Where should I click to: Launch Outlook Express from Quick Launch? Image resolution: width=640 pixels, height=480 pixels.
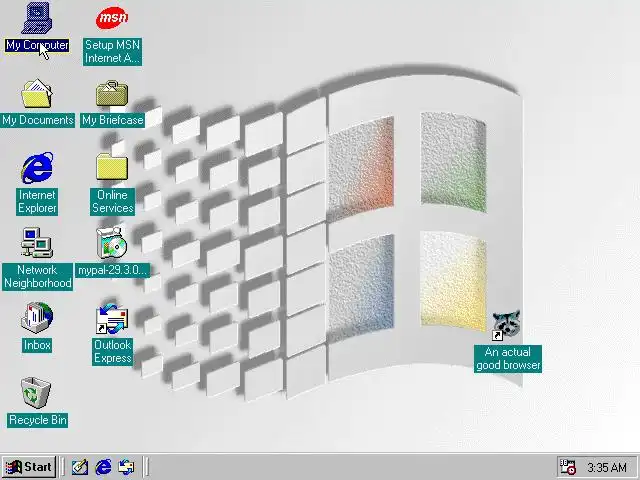126,467
